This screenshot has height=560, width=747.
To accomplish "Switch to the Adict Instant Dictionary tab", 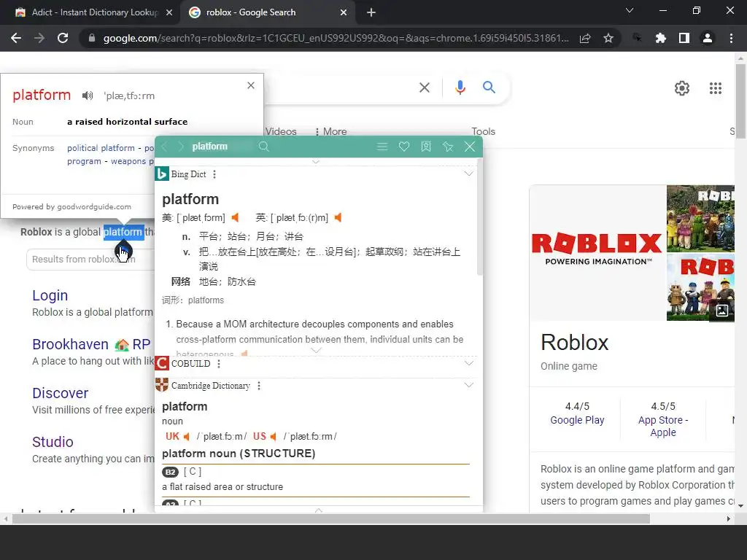I will point(90,12).
